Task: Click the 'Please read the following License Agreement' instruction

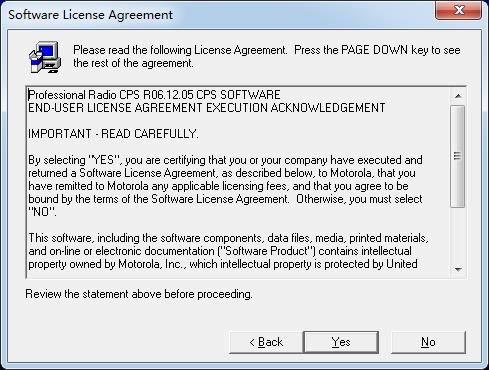Action: 180,50
